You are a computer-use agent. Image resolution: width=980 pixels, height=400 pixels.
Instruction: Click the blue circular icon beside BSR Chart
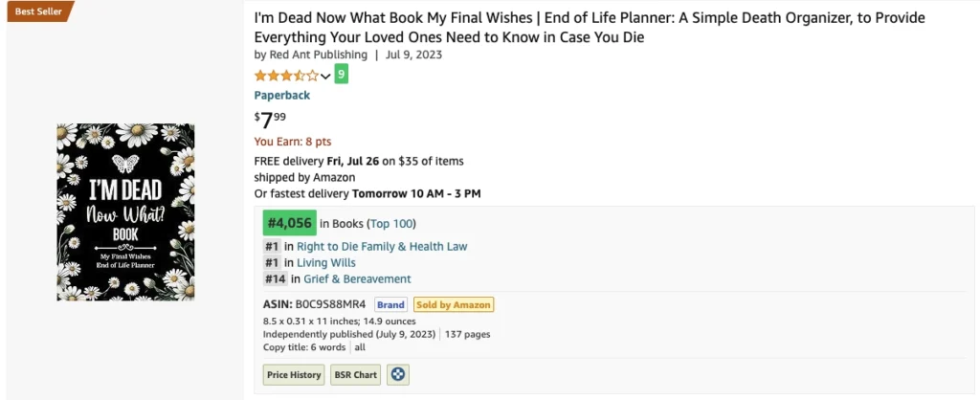tap(398, 375)
